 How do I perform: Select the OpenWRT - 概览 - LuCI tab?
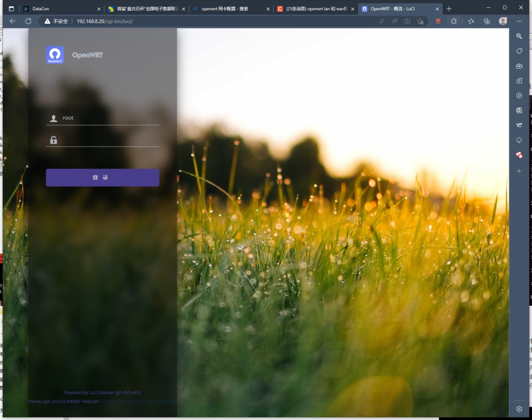pyautogui.click(x=400, y=9)
